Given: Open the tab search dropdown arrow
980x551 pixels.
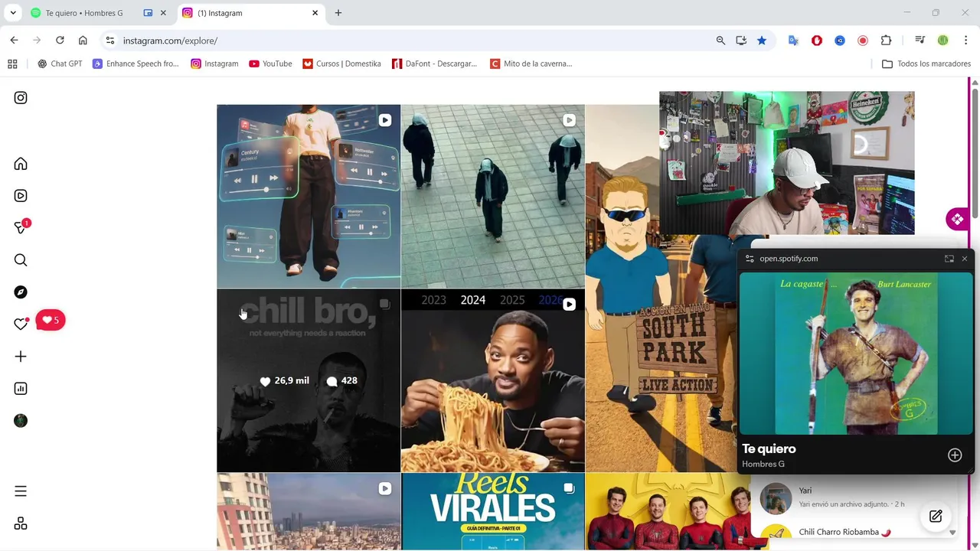Looking at the screenshot, I should tap(13, 13).
